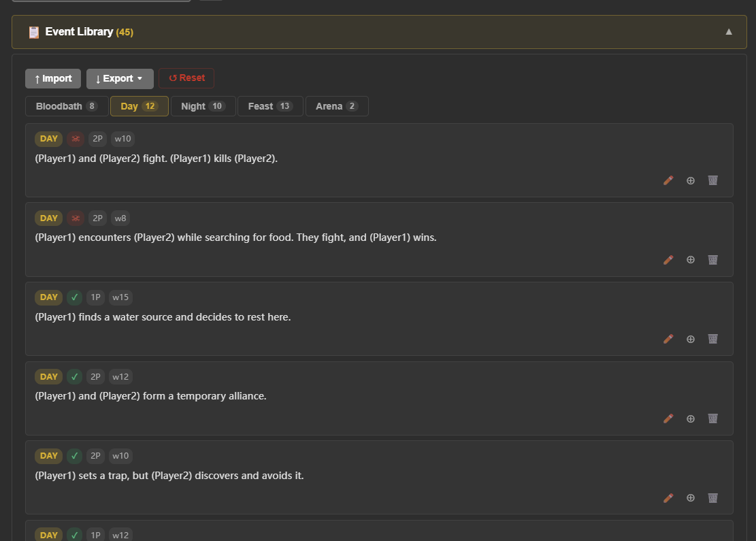Click the w15 weight badge on water event
756x541 pixels.
tap(120, 297)
